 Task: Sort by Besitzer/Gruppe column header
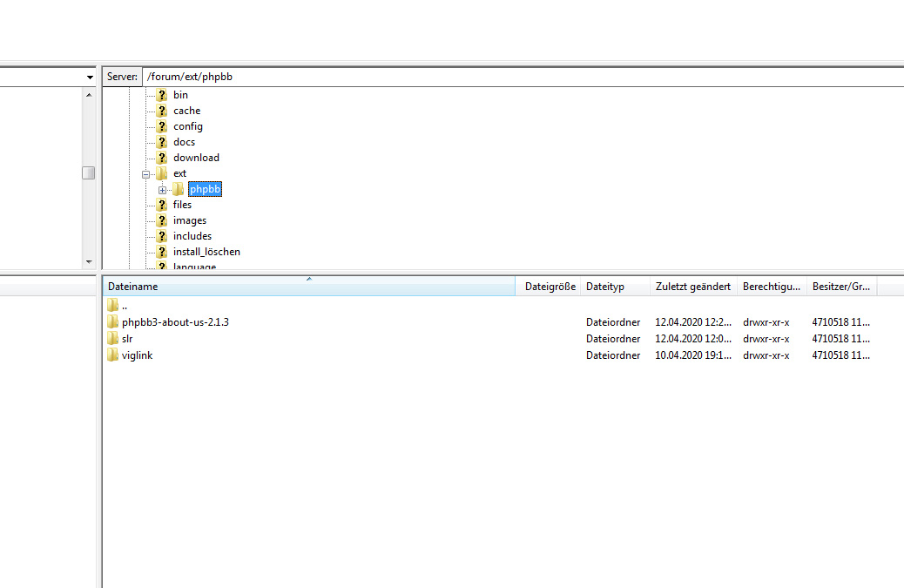tap(842, 287)
